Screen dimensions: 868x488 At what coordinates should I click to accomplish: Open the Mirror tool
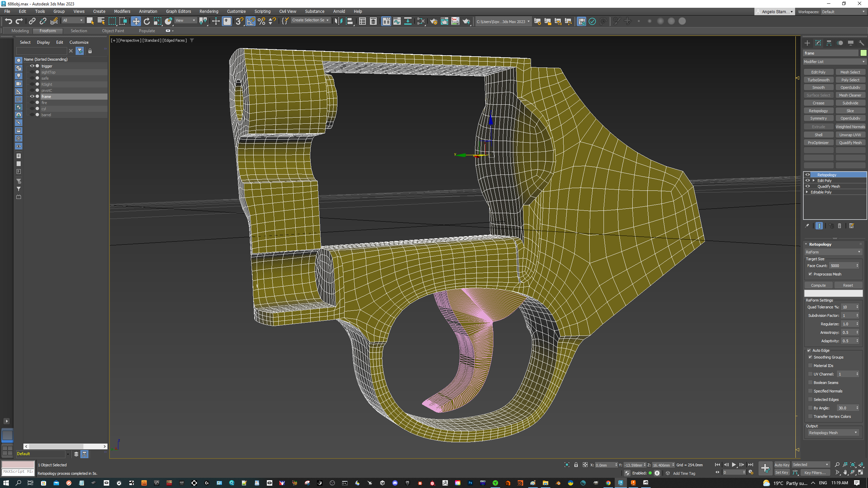338,21
